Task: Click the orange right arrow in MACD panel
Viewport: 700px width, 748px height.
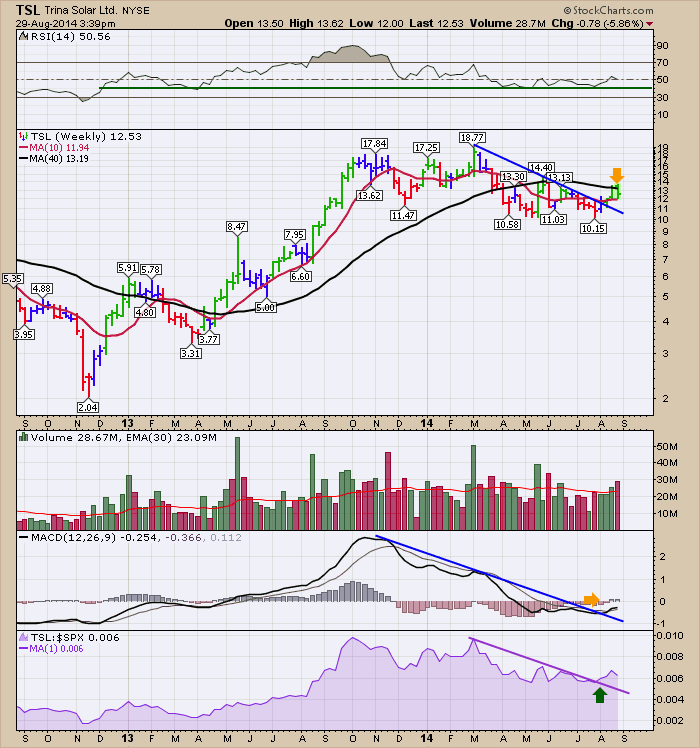Action: (592, 600)
